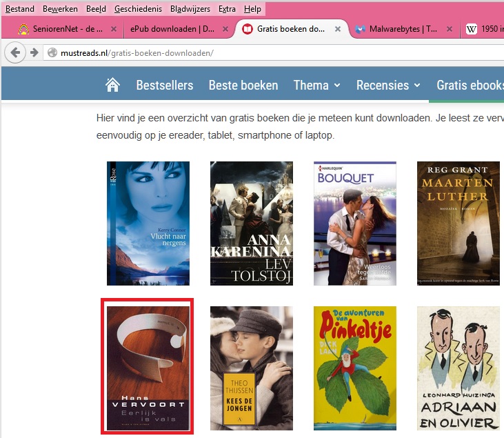Switch to the Wikipedia 1950 tab
Viewport: 504px width, 438px height.
point(486,30)
